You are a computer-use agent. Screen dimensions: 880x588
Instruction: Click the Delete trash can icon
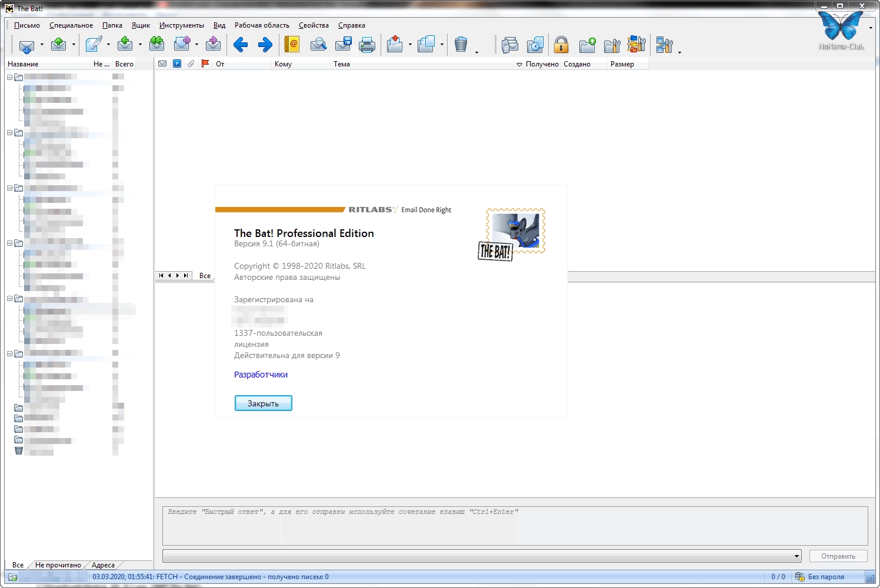[x=461, y=44]
